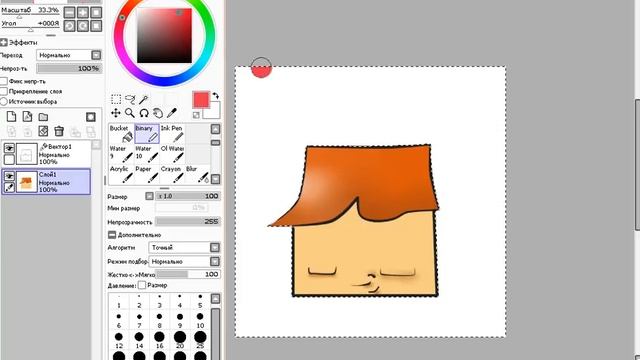Enable the Фикс непр-ть checkbox
640x360 pixels.
click(x=4, y=81)
